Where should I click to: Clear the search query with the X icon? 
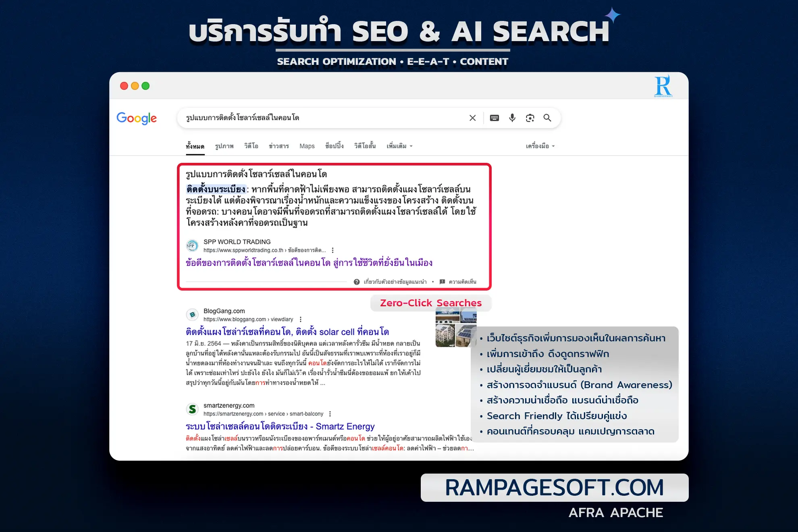[x=472, y=118]
